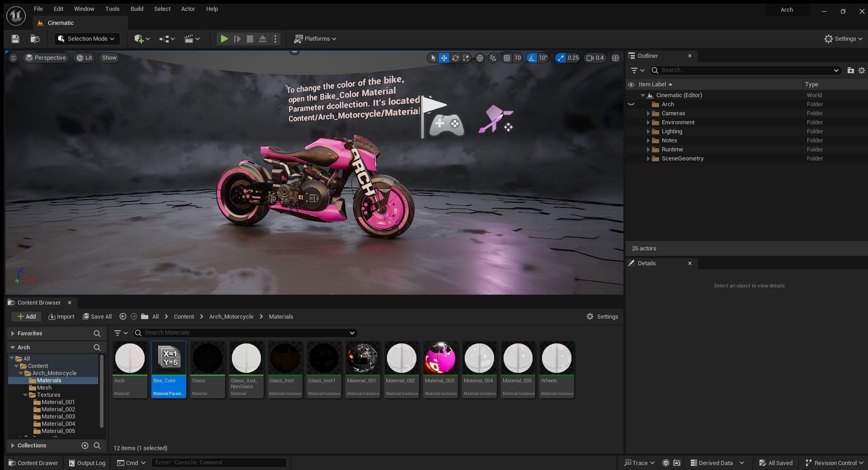
Task: Change grid snap value 10
Action: [518, 58]
